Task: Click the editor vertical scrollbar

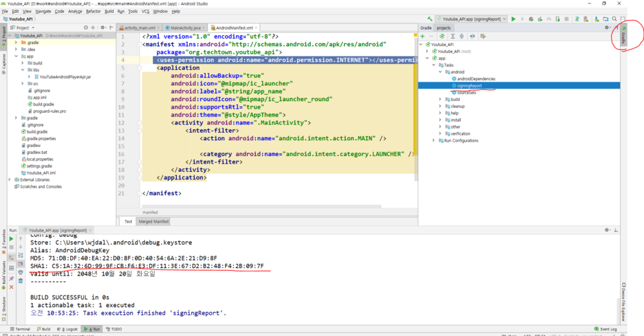Action: (416, 107)
